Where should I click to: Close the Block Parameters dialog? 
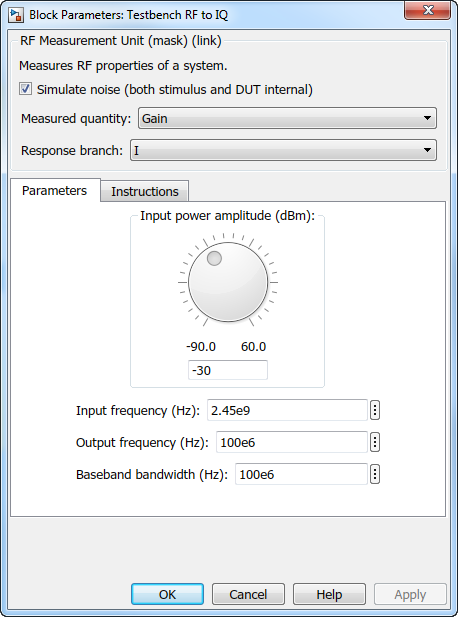[x=428, y=9]
